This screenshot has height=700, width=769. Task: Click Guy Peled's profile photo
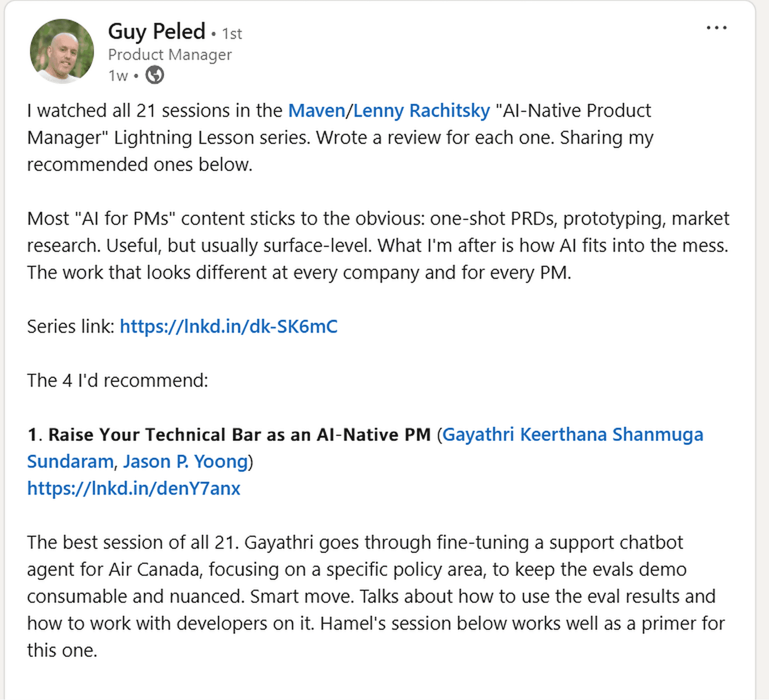pos(62,51)
